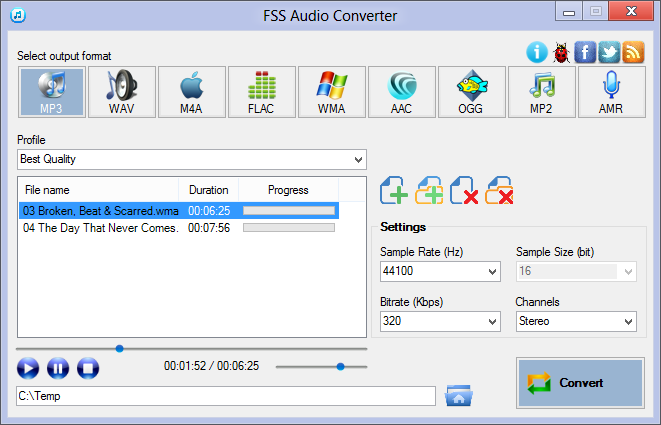Clear all files from the list icon

coord(500,189)
